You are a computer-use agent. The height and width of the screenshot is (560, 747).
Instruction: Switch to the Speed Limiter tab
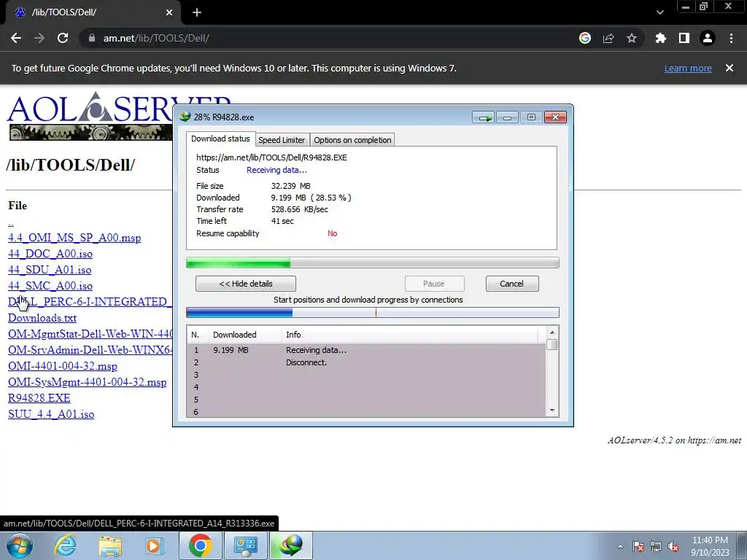click(x=282, y=140)
